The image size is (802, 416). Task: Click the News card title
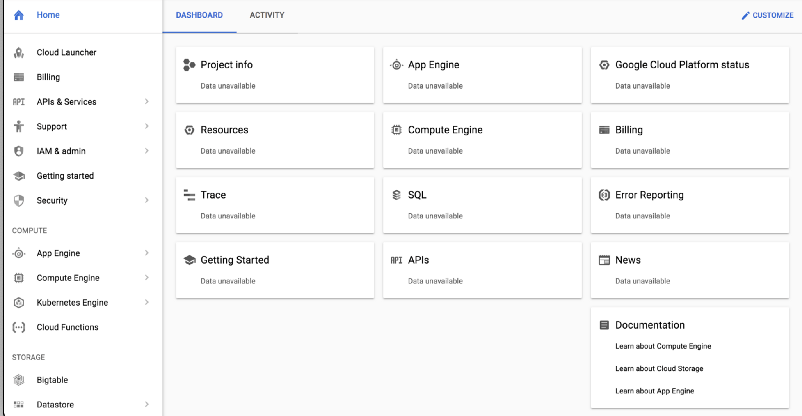[628, 260]
